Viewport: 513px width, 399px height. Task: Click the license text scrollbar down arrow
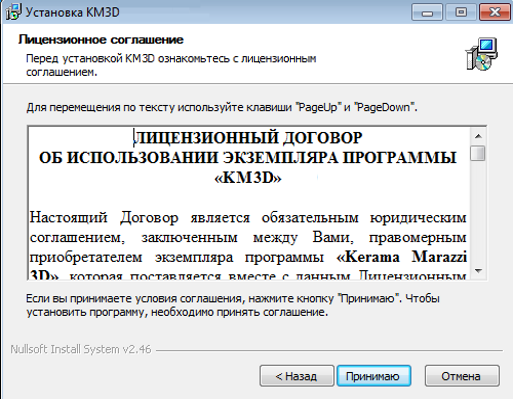point(478,270)
